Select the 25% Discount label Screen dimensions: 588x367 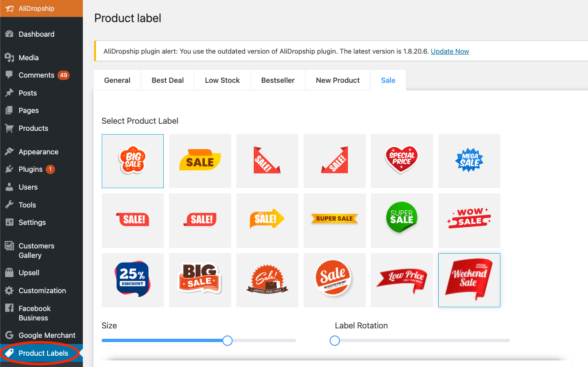click(132, 280)
